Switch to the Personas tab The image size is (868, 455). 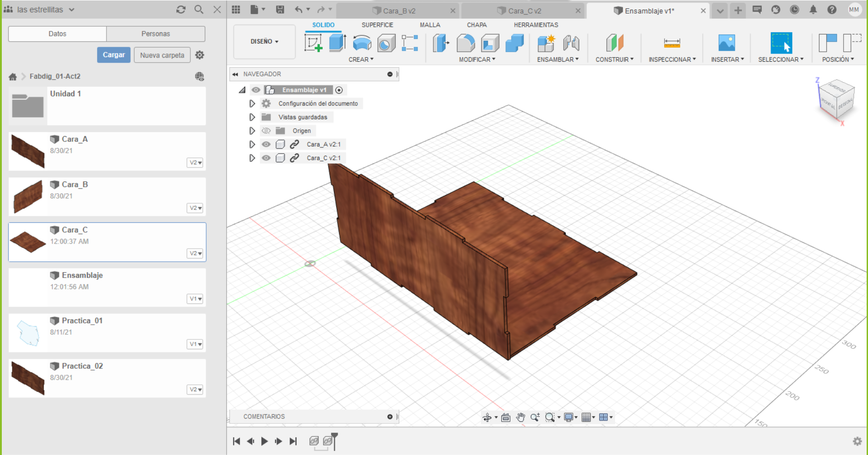click(x=155, y=34)
